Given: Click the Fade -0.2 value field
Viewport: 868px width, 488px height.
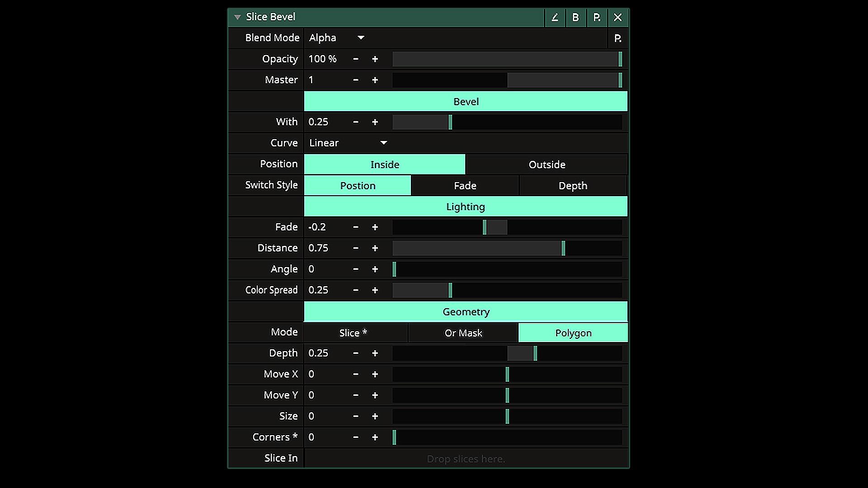Looking at the screenshot, I should coord(317,227).
